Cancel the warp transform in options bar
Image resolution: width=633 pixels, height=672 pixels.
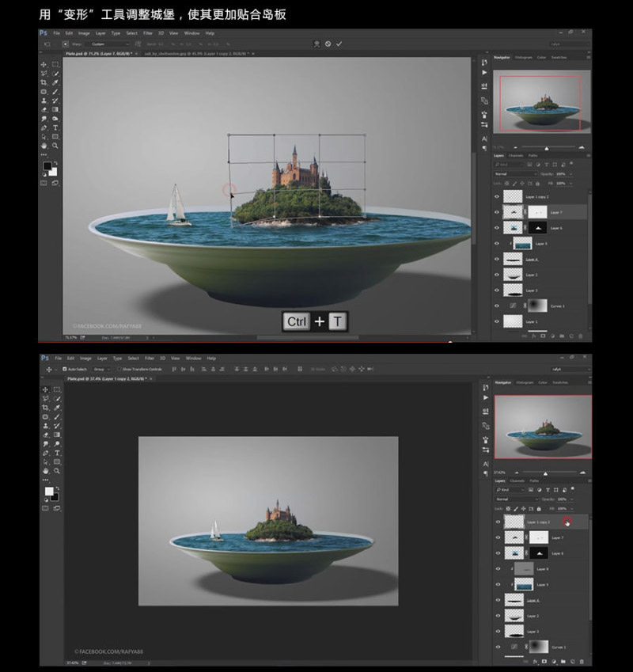pos(328,44)
